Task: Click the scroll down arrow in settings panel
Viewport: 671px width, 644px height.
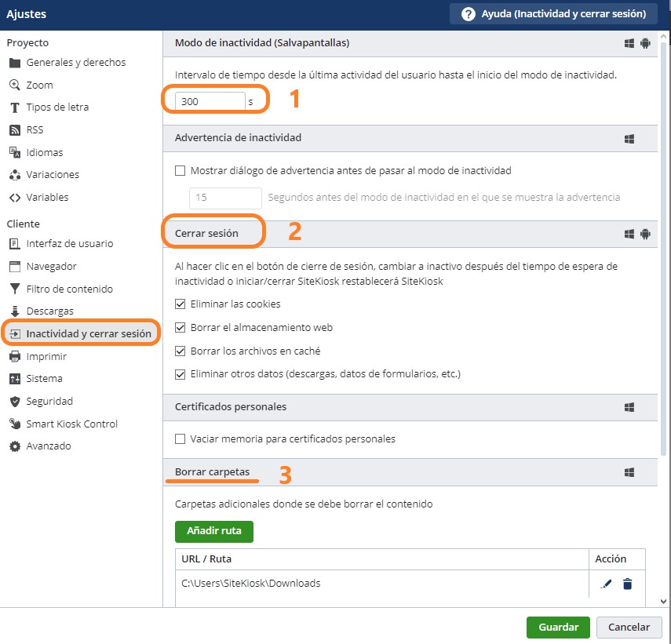Action: pos(665,601)
